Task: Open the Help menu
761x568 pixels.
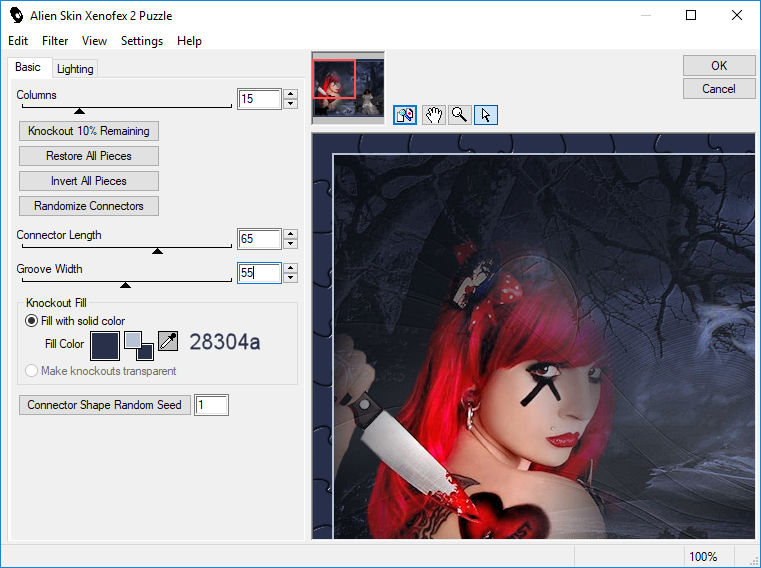Action: point(189,41)
